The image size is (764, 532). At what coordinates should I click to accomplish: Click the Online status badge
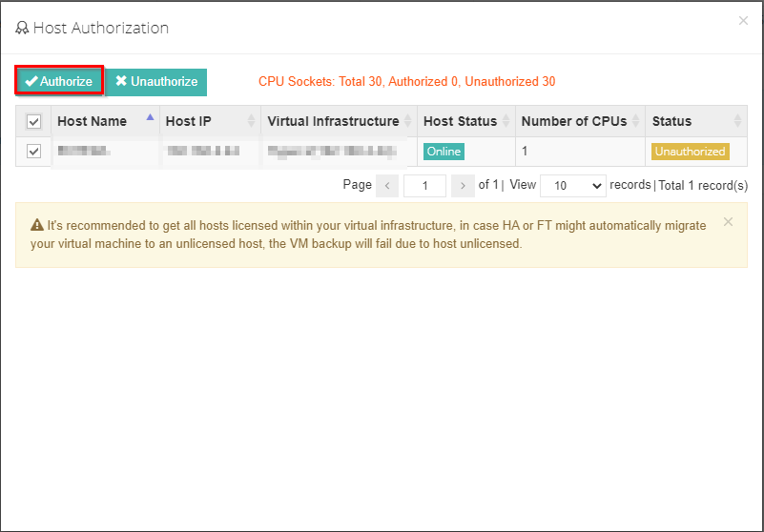coord(444,152)
